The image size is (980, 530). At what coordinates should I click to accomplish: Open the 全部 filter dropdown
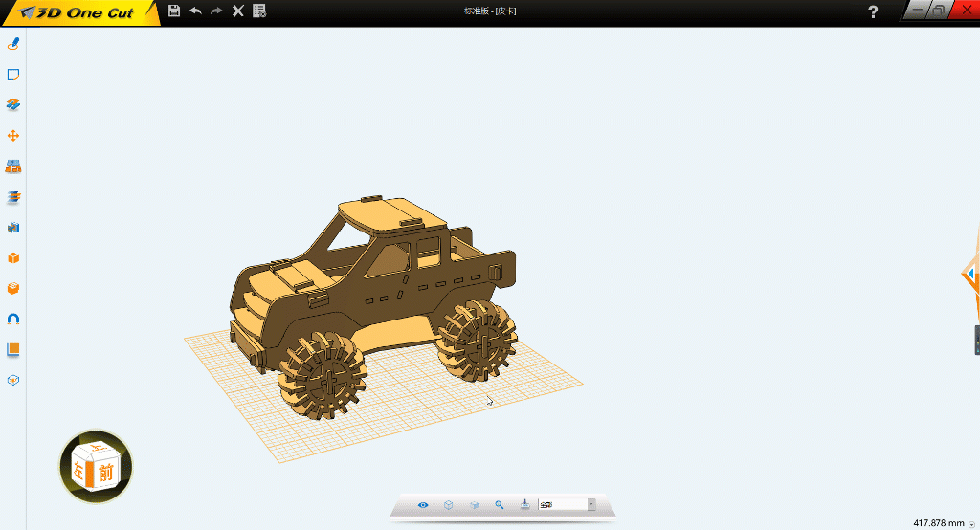coord(591,504)
